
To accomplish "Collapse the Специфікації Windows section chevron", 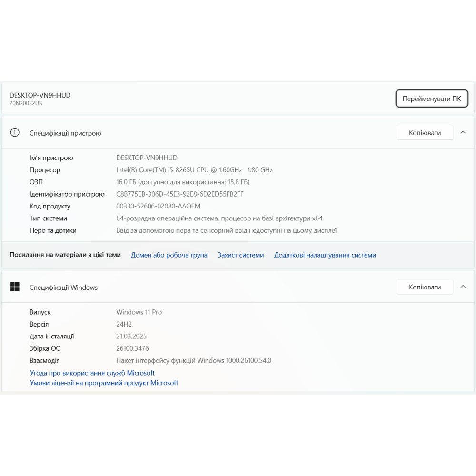I will click(463, 287).
